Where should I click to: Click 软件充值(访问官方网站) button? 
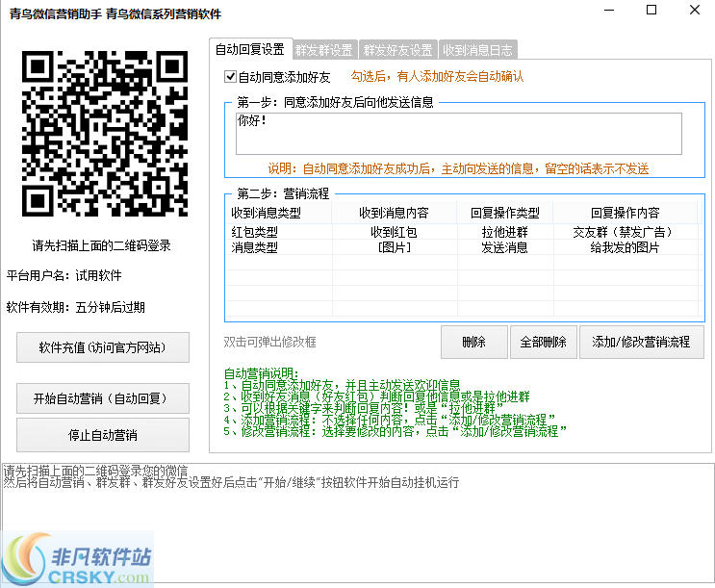pyautogui.click(x=103, y=347)
